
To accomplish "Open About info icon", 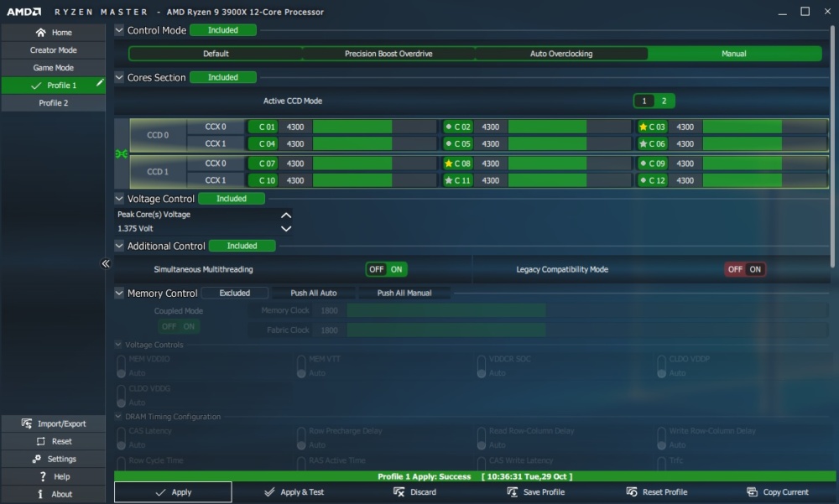I will (40, 494).
